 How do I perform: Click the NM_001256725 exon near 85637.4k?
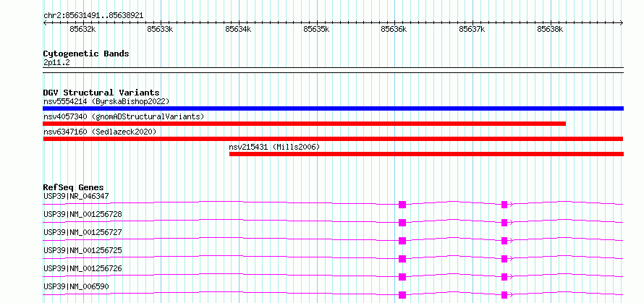tap(504, 259)
